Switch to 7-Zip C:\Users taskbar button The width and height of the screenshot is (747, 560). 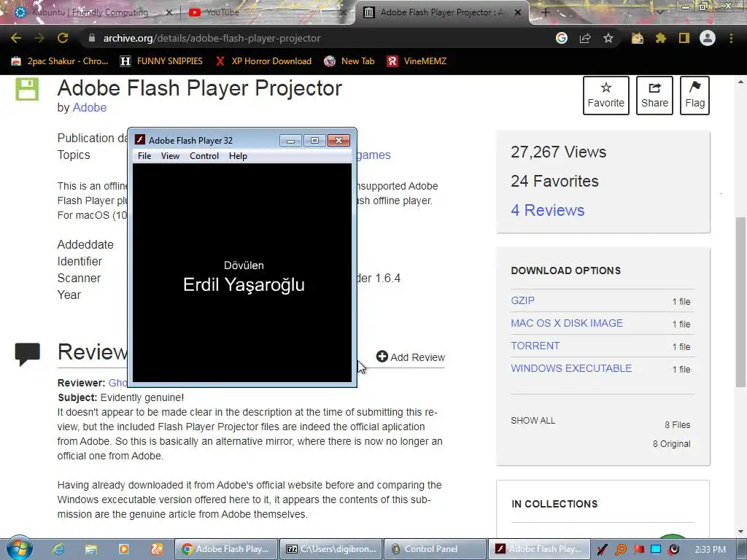[x=330, y=549]
